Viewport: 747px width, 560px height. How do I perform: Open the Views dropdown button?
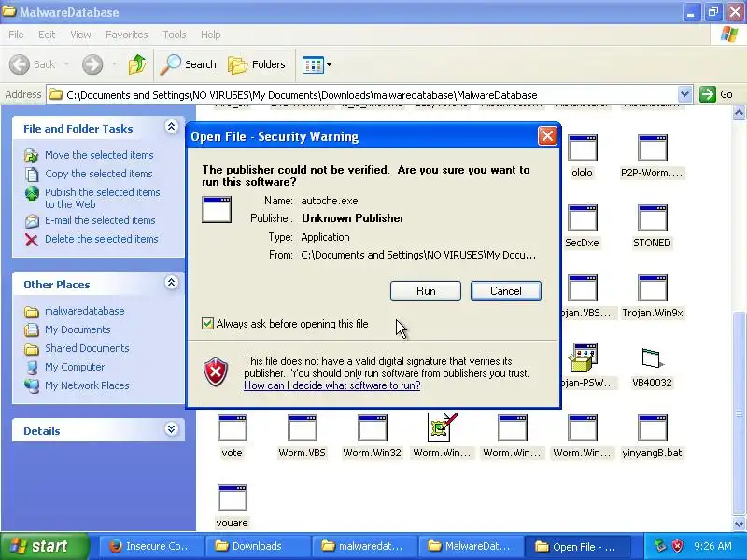click(x=317, y=64)
